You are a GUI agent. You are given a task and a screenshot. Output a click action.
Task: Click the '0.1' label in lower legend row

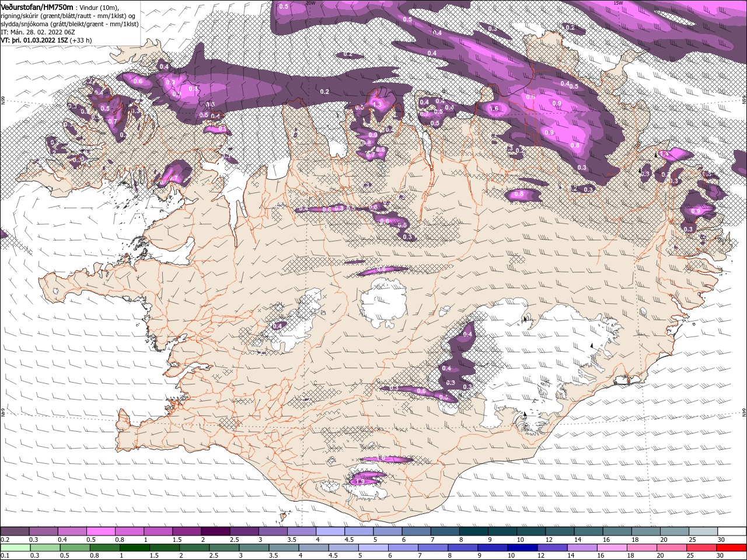(5, 555)
